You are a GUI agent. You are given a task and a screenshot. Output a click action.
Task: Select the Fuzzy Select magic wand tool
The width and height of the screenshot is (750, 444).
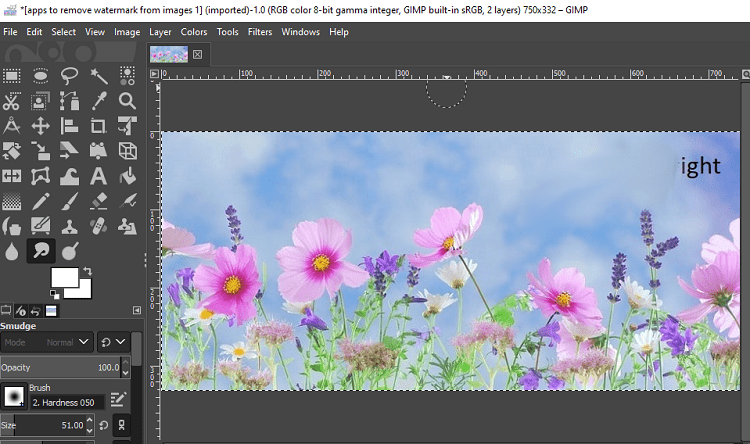tap(99, 76)
